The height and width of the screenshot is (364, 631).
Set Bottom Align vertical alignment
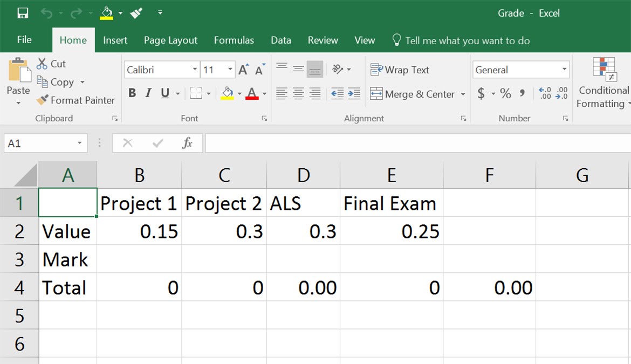[x=315, y=69]
